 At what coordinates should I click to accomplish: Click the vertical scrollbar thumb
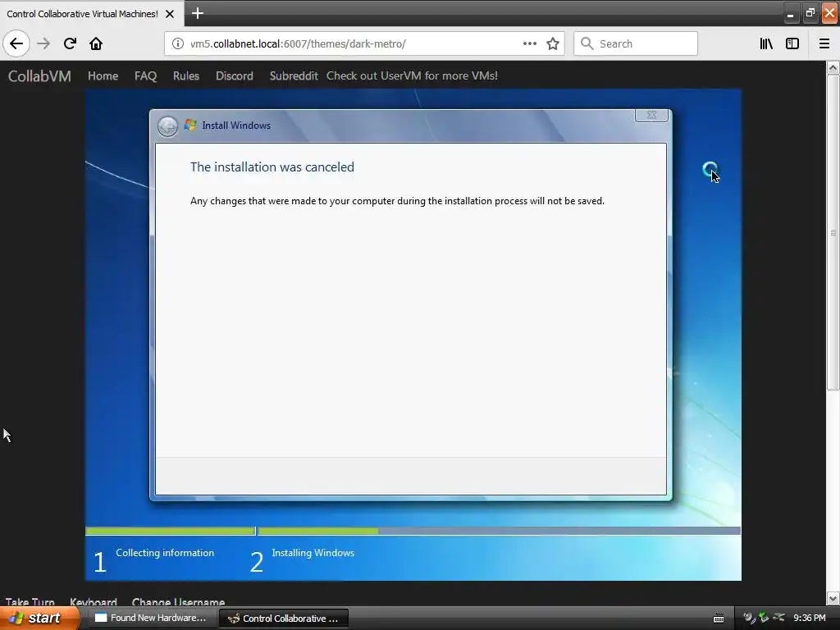833,233
